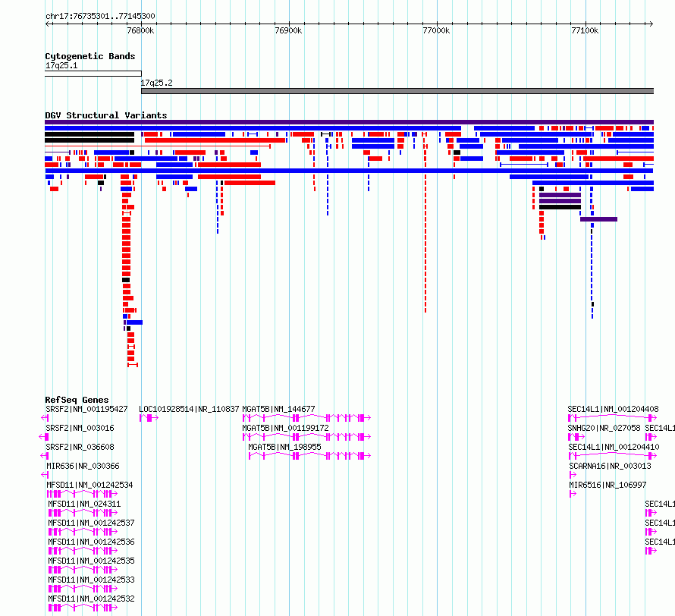The width and height of the screenshot is (675, 616).
Task: Click the MFSD11|NM_001242537 gene label
Action: click(x=91, y=523)
